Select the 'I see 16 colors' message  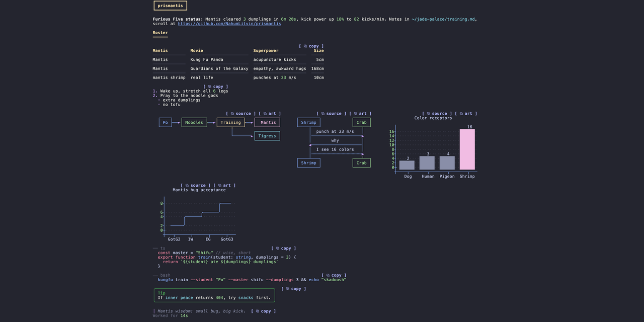(x=335, y=149)
